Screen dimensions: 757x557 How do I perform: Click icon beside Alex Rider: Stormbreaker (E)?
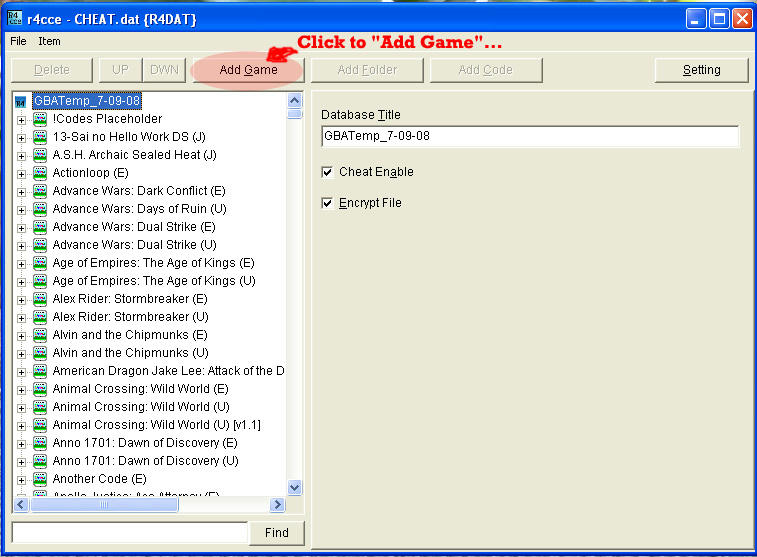tap(40, 299)
